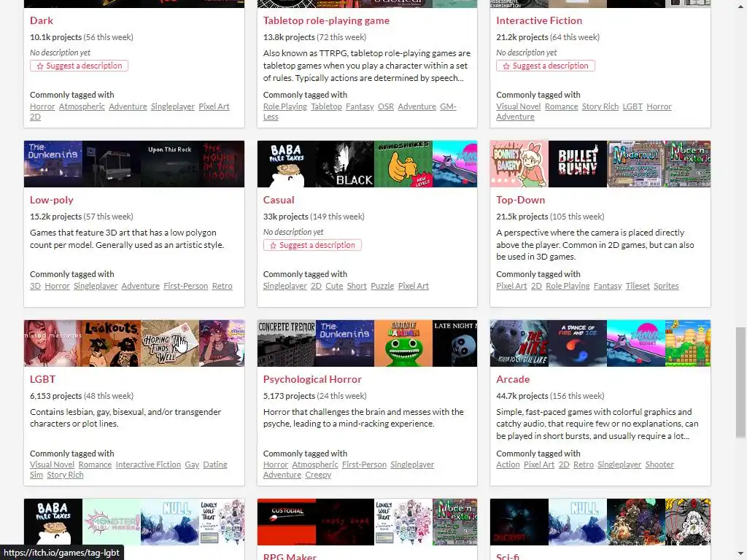Click The Dunkening thumbnail in Low-poly card
The image size is (747, 560).
coord(53,164)
